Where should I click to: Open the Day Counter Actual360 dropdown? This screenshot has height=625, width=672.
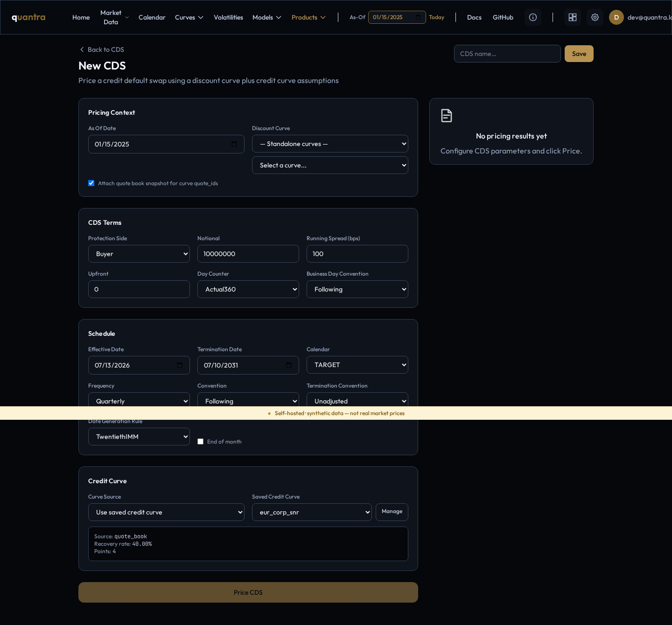248,289
